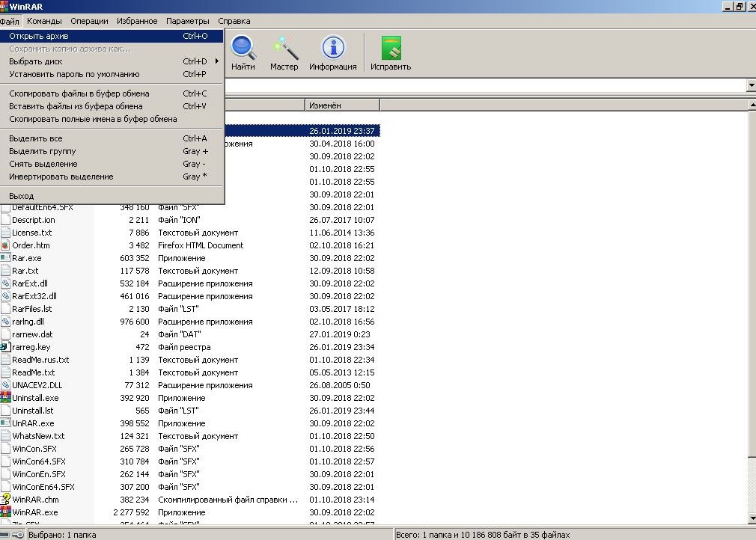This screenshot has height=540, width=756.
Task: Select the WinRAR.chm help file icon
Action: (5, 500)
